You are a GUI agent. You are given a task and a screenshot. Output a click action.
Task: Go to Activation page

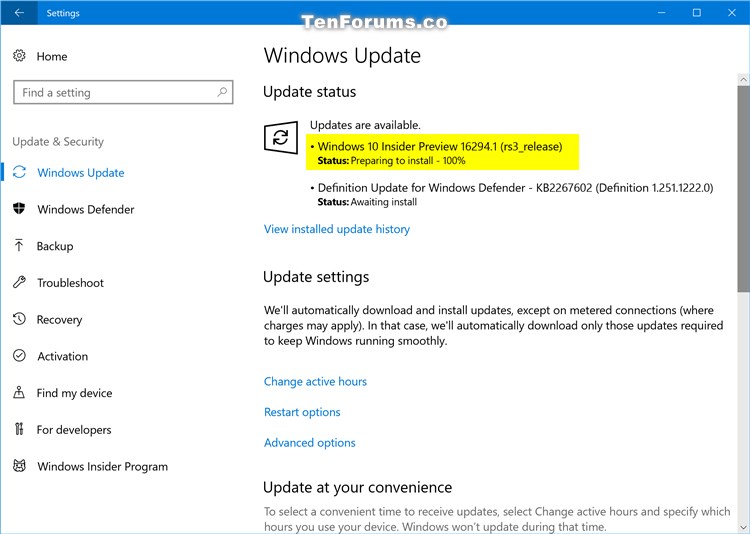coord(63,356)
